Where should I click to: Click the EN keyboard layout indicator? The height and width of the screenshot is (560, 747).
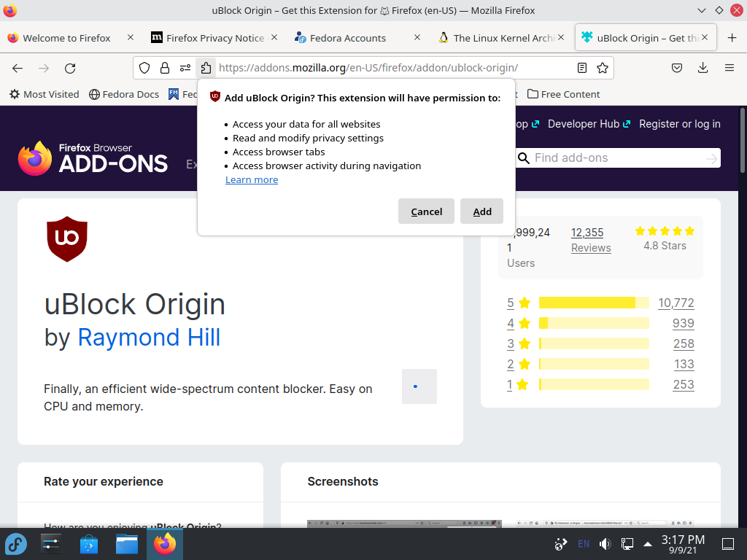tap(583, 544)
